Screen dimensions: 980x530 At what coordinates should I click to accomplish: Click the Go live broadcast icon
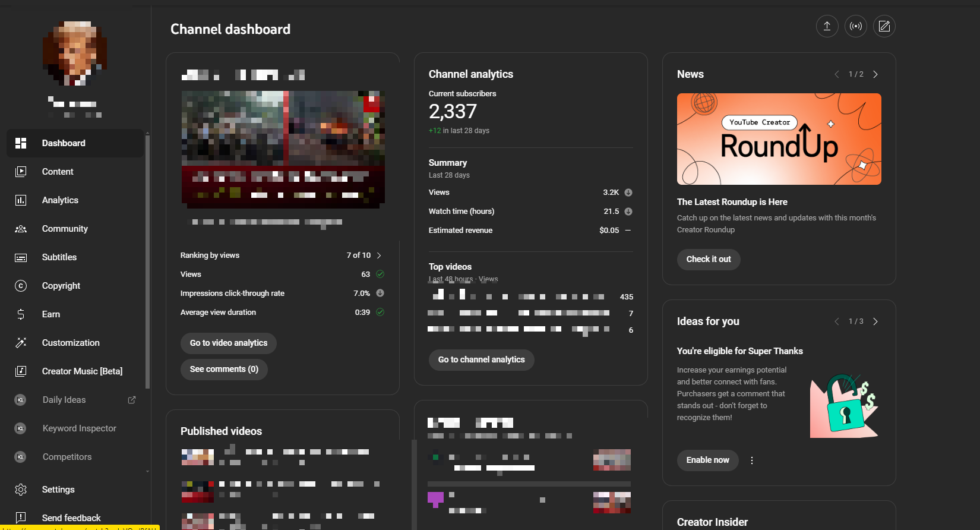[855, 26]
